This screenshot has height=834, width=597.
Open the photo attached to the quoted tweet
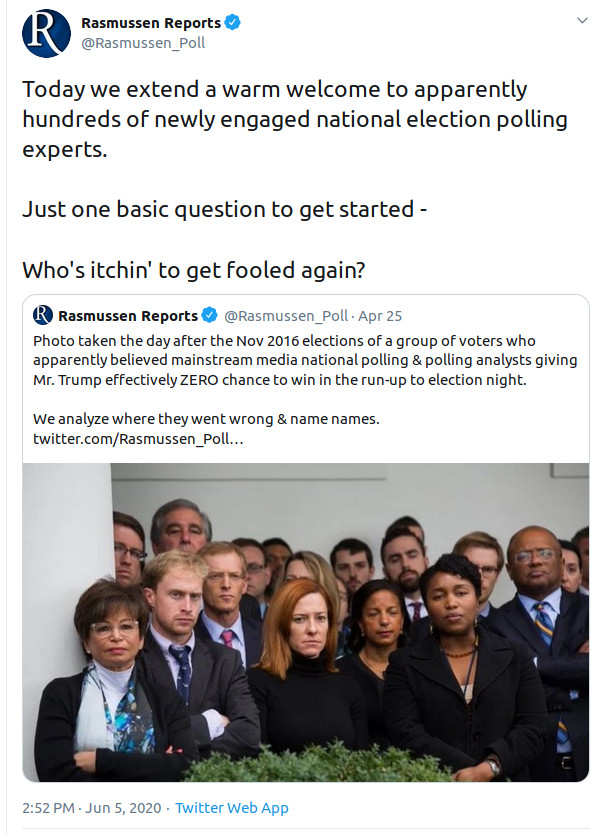(300, 620)
